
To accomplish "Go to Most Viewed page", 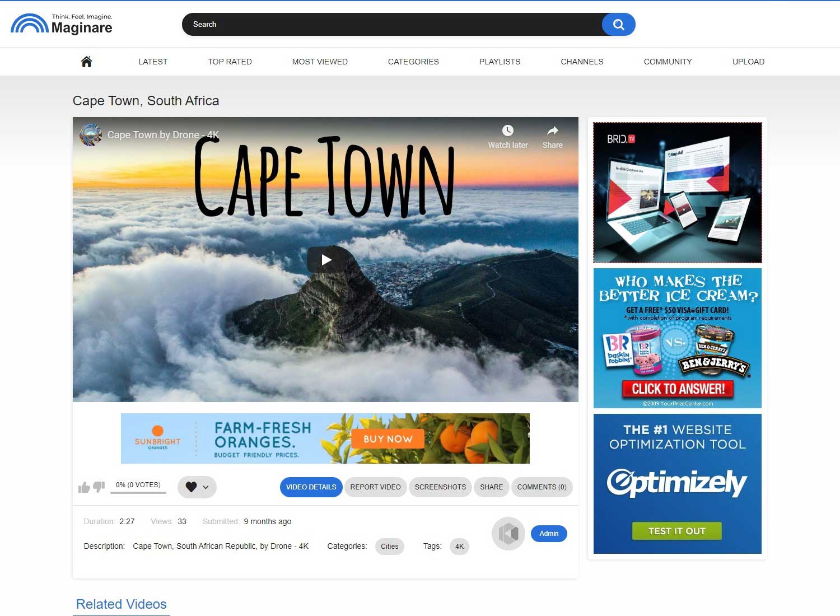I will [x=320, y=62].
